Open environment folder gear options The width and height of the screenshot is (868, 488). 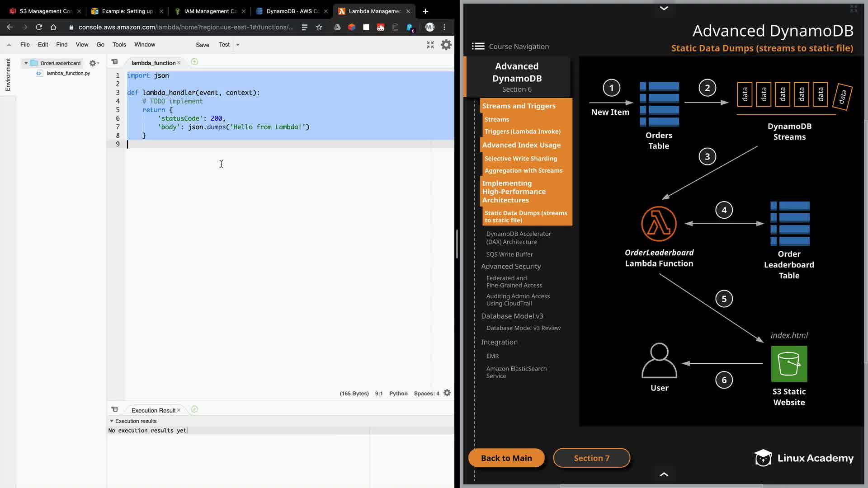coord(94,63)
